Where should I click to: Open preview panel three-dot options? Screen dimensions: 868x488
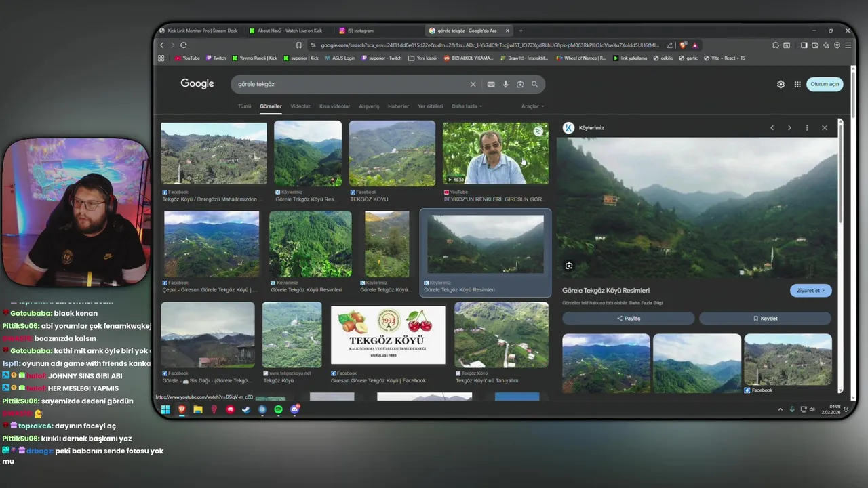[x=807, y=127]
